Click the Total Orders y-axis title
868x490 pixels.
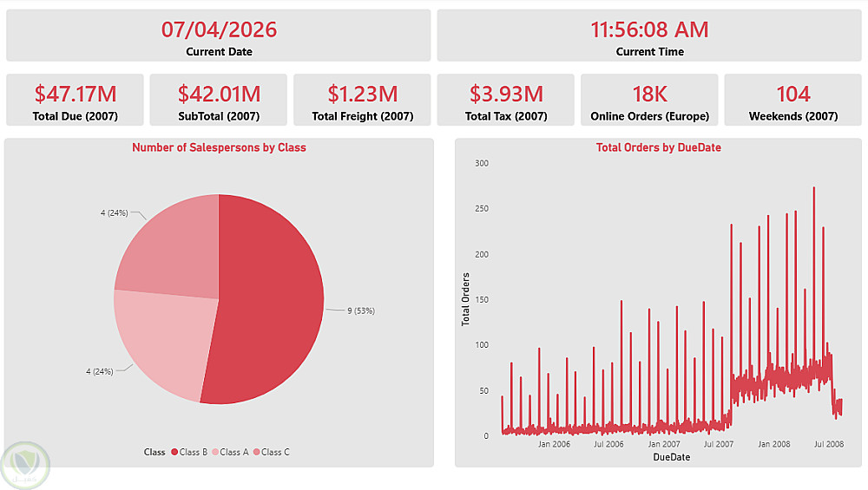pos(465,299)
